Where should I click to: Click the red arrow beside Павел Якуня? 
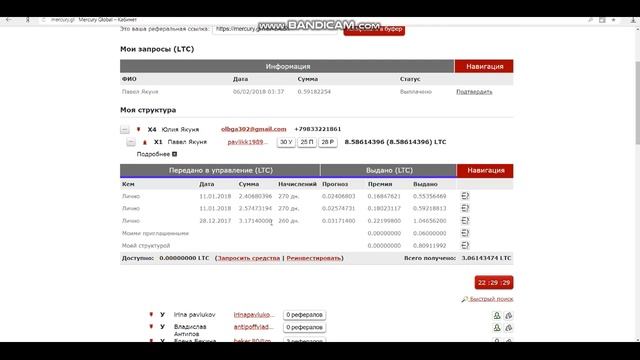(144, 142)
